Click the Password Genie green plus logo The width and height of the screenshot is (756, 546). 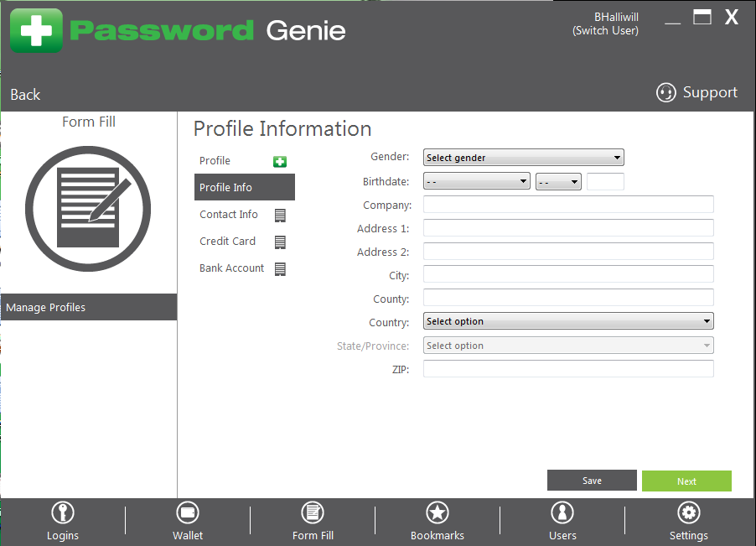click(37, 30)
